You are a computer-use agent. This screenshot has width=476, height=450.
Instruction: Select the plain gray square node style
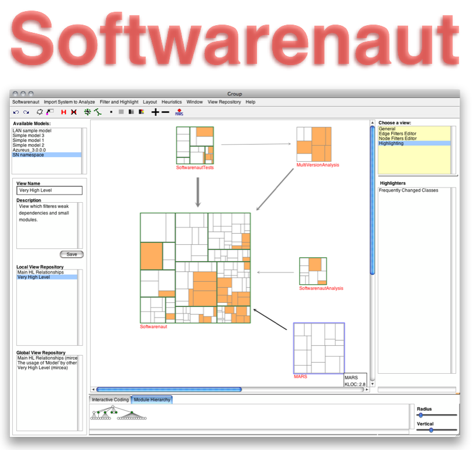click(x=121, y=111)
